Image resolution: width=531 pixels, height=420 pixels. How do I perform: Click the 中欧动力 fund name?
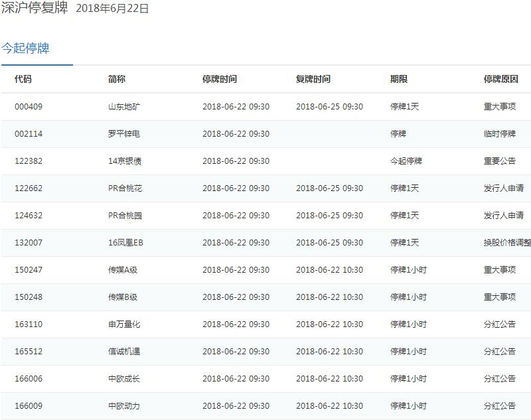tap(124, 406)
